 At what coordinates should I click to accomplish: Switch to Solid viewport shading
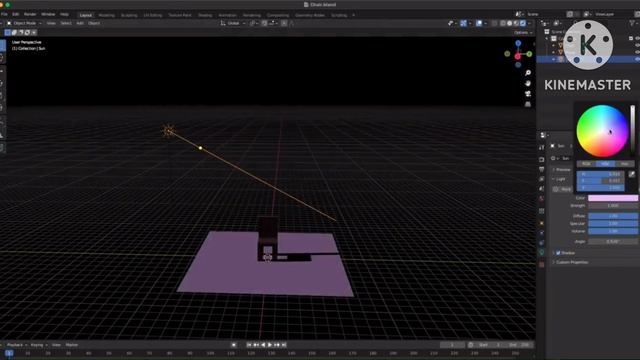[x=509, y=23]
